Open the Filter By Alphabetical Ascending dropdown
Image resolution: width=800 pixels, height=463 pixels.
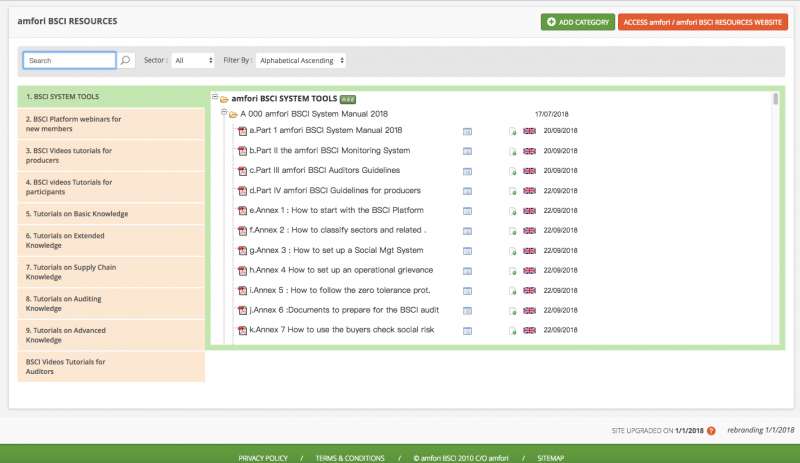301,61
